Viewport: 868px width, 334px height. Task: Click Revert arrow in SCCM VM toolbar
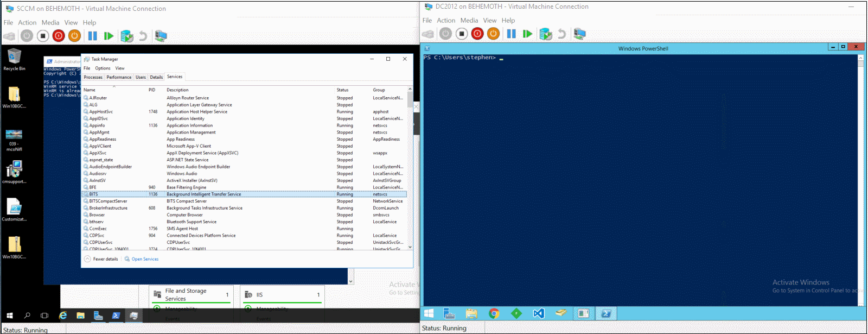click(x=143, y=36)
